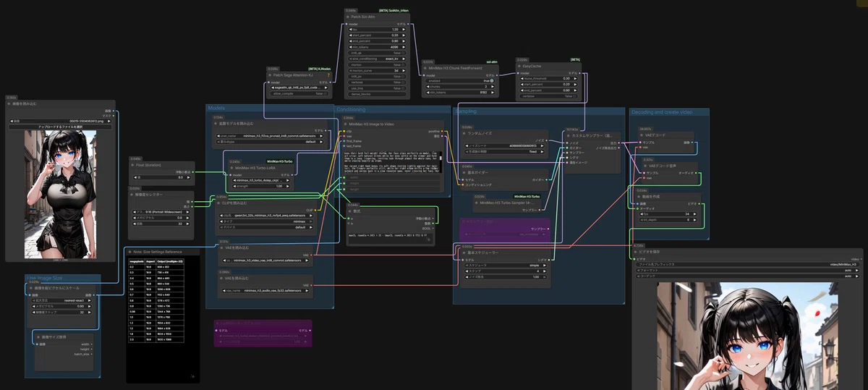Collapse the EasyCache node using its header dot
The height and width of the screenshot is (390, 868).
click(520, 67)
